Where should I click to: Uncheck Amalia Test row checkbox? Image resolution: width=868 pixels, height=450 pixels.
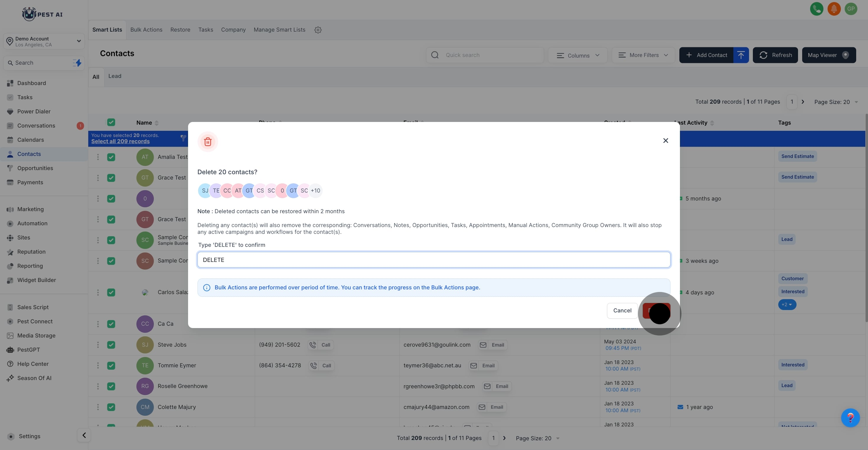(x=111, y=157)
